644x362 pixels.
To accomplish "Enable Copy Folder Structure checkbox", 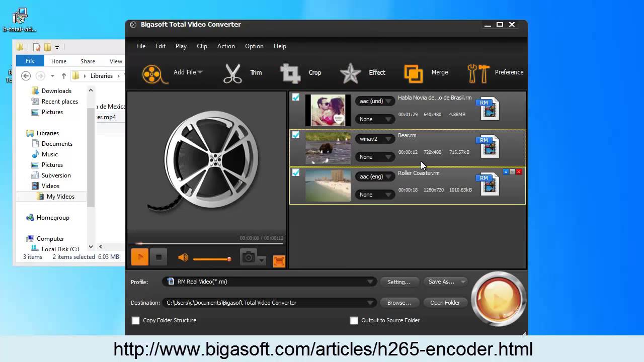I will pos(135,320).
